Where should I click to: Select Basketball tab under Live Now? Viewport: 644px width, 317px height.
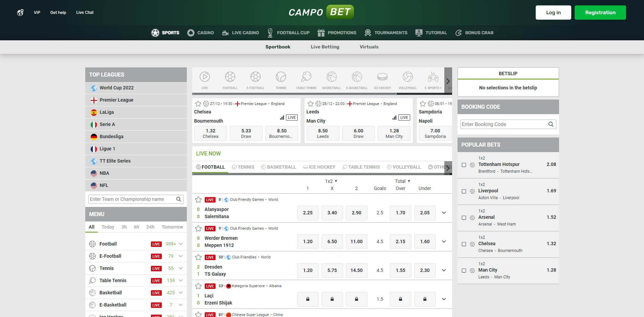pyautogui.click(x=279, y=167)
